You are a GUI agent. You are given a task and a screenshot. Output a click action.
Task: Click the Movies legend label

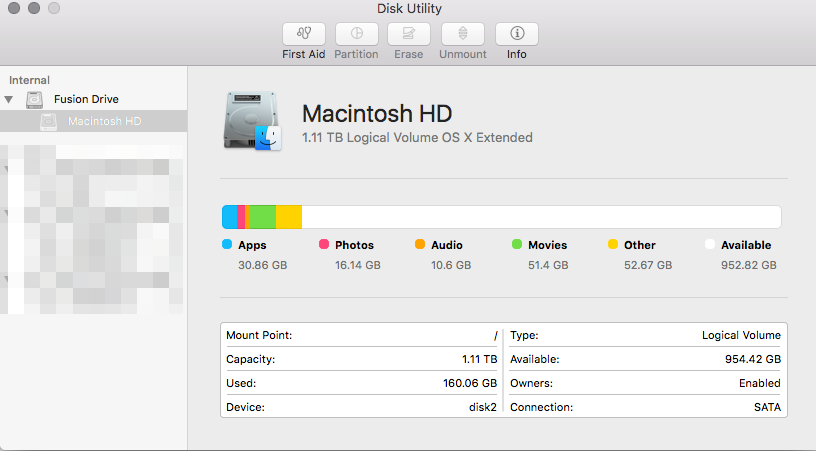pos(547,245)
